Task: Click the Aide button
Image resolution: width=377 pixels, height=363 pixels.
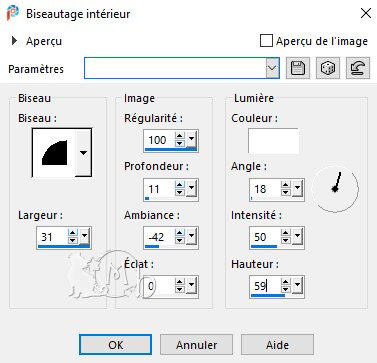Action: (x=277, y=345)
